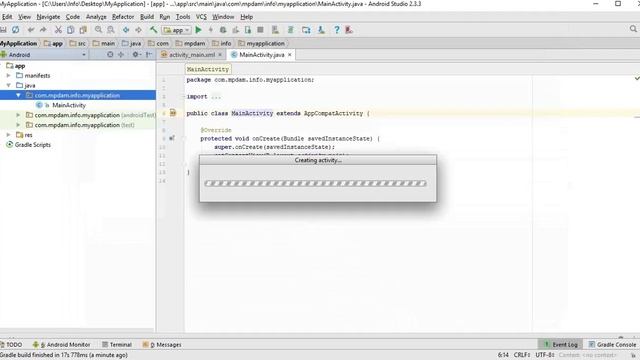Expand the androidTest package arrow
The width and height of the screenshot is (640, 360).
(18, 115)
